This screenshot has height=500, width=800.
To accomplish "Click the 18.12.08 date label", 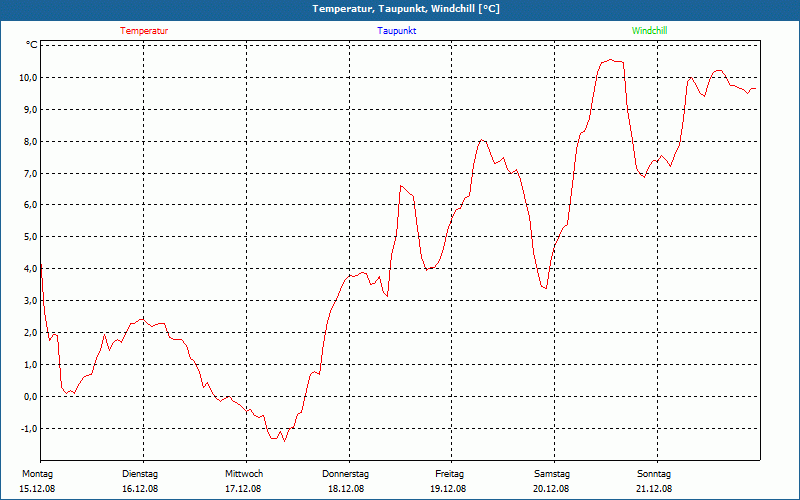I will [346, 489].
